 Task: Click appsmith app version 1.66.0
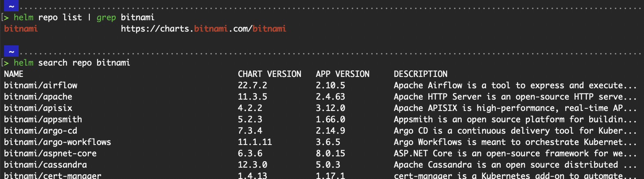pyautogui.click(x=331, y=119)
